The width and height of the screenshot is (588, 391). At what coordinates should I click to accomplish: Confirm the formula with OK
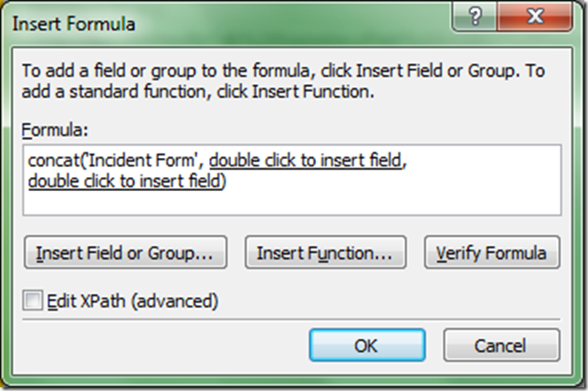pos(366,345)
